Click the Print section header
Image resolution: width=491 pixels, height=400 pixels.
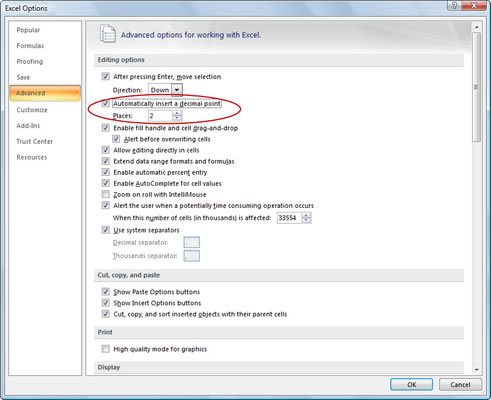point(279,332)
